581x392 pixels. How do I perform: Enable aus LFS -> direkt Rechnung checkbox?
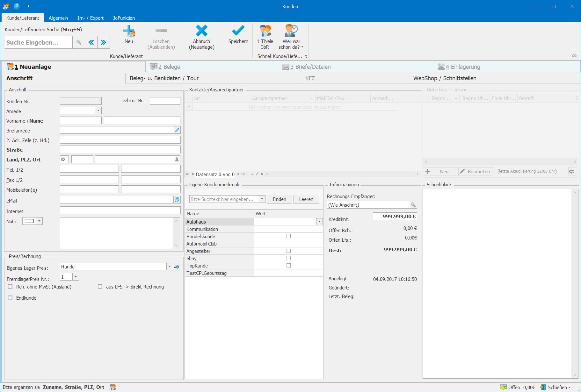100,287
